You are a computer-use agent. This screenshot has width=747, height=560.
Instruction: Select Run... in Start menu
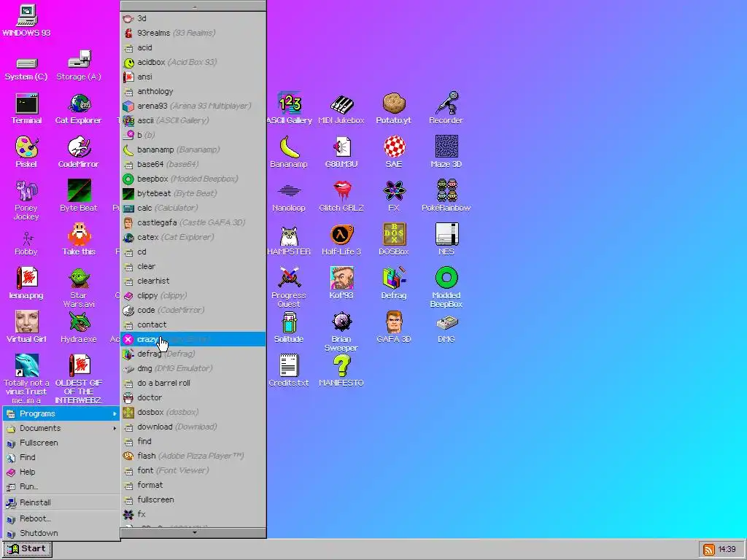[x=62, y=486]
